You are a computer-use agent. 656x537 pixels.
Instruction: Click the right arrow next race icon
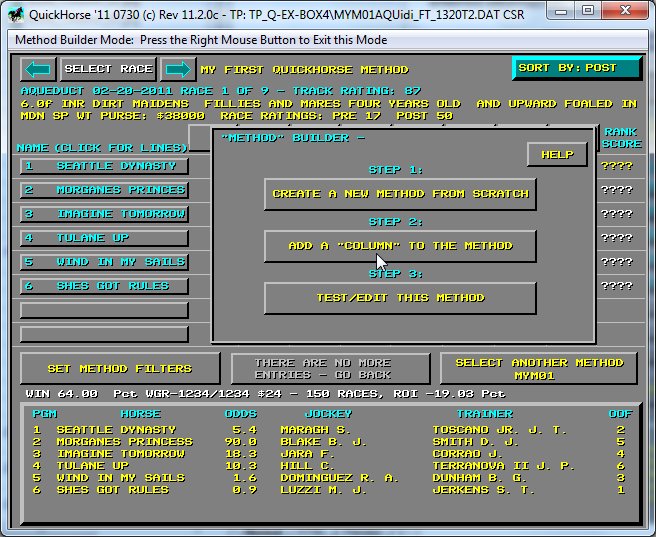(177, 69)
